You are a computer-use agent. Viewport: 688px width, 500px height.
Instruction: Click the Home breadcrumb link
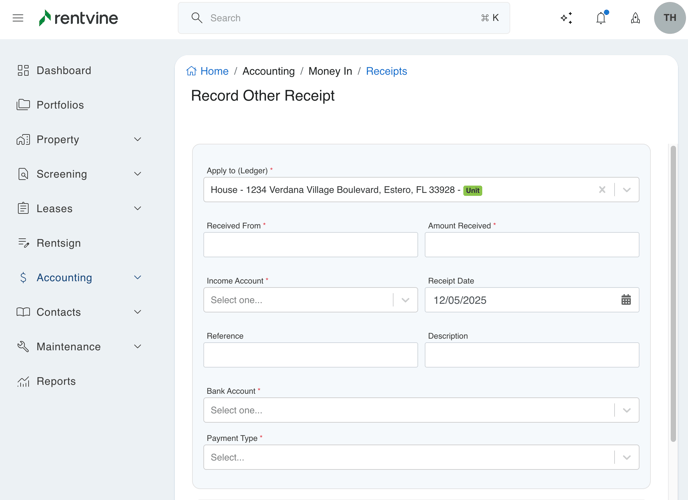tap(213, 71)
